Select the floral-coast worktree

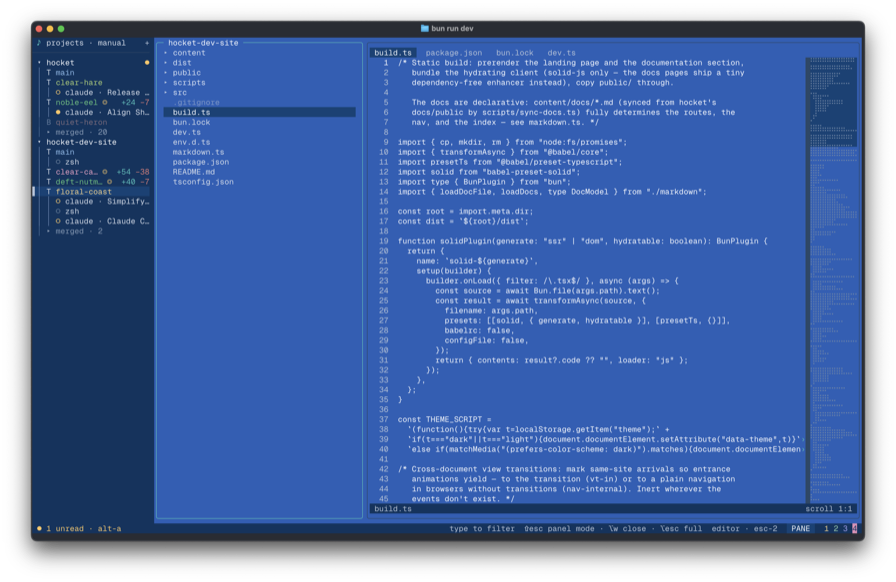point(83,192)
